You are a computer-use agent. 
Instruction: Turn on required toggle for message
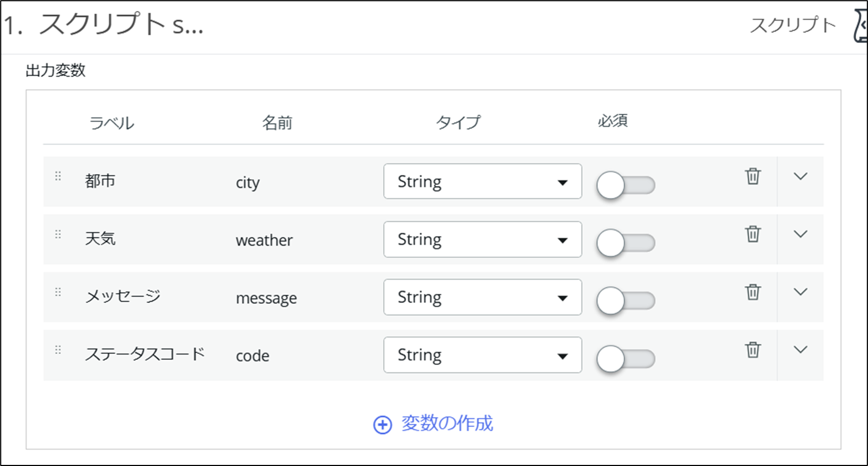626,301
